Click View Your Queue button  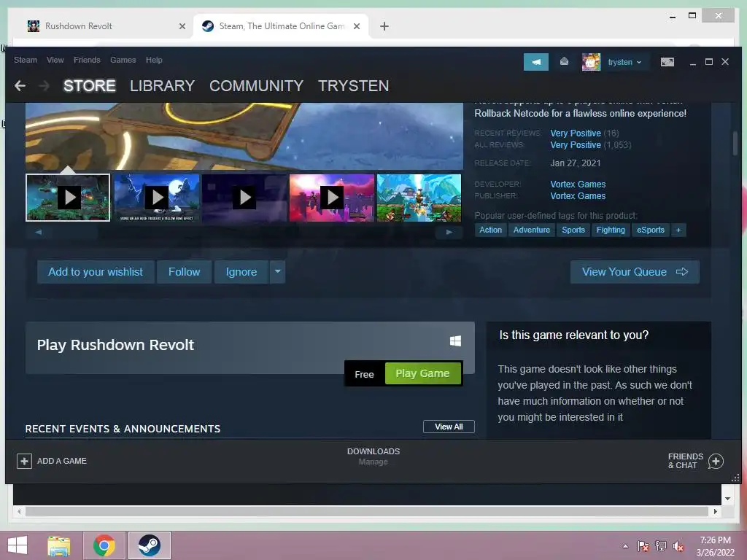635,272
